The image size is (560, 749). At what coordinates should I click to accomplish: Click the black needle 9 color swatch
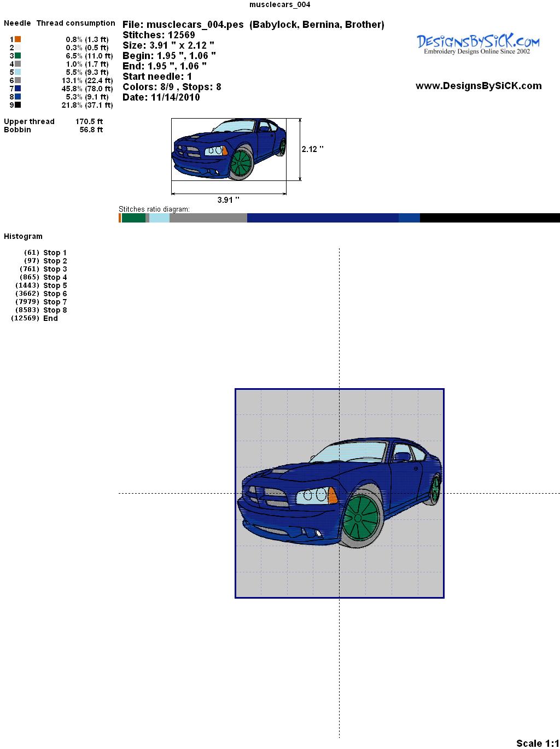coord(18,105)
